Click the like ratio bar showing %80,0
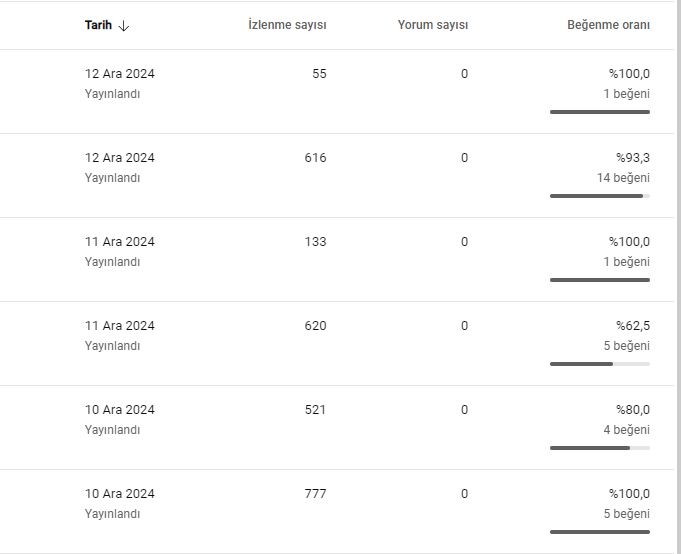This screenshot has height=554, width=683. 600,448
